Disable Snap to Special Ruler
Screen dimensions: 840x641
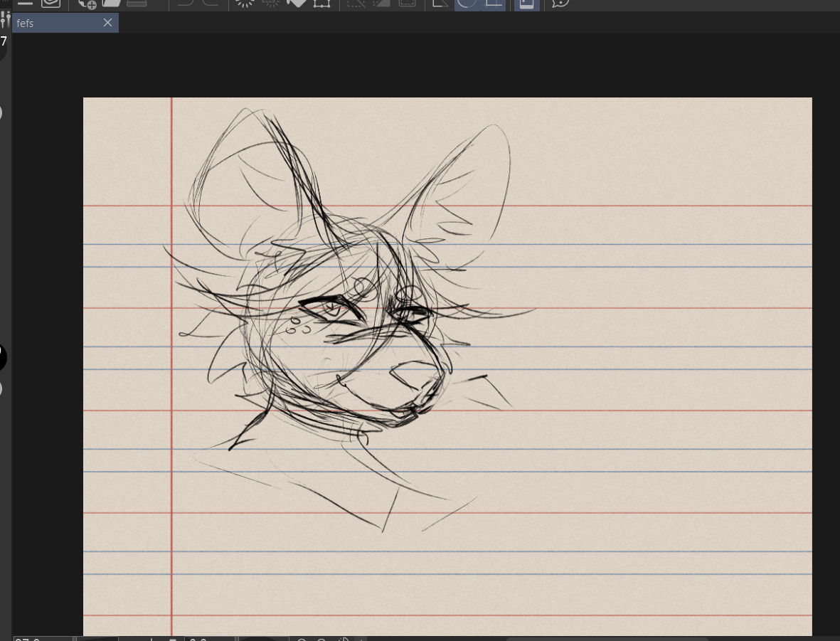pos(466,3)
